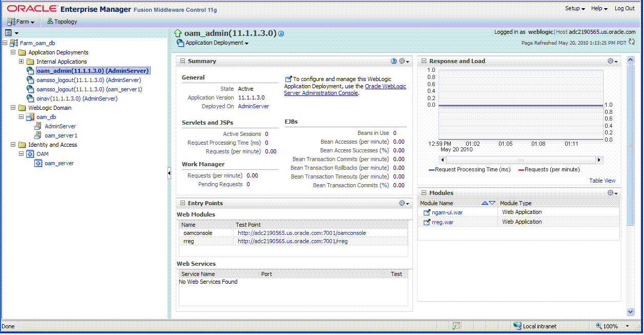Screen dimensions: 644x335
Task: Open the rreg test point URL
Action: (x=293, y=241)
